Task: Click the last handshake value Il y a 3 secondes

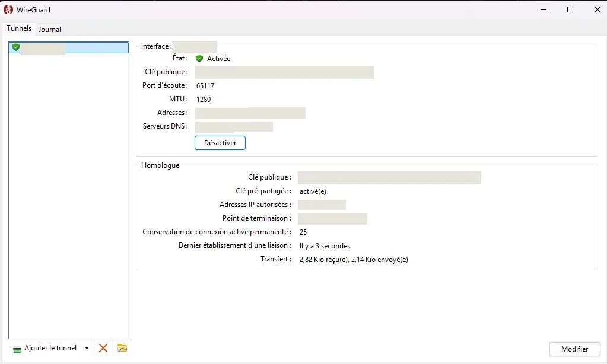Action: tap(325, 246)
